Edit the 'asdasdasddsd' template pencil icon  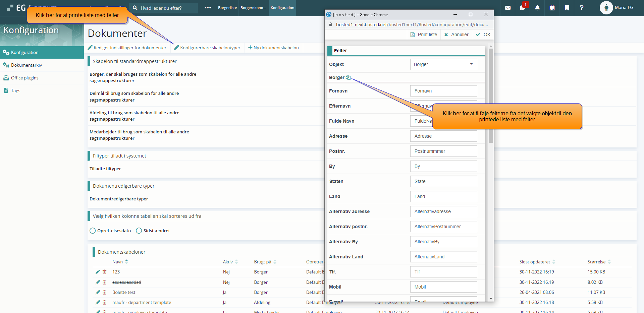(x=98, y=282)
